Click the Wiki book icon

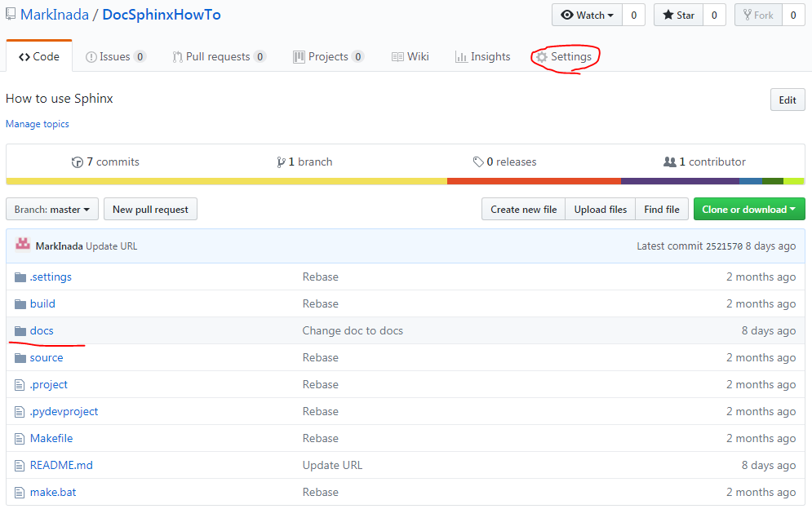(397, 57)
